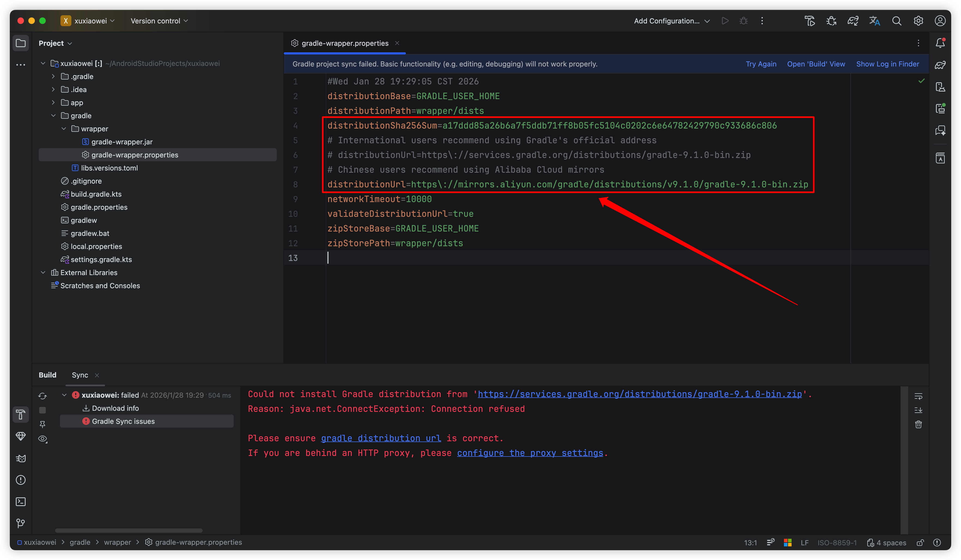This screenshot has height=560, width=961.
Task: Open the Logcat tool window
Action: [x=21, y=458]
